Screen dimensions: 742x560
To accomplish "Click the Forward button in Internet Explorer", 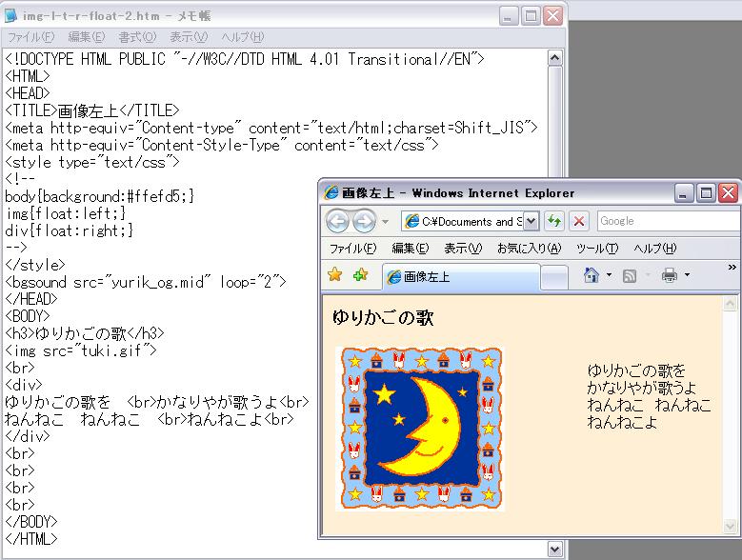I will pos(364,221).
